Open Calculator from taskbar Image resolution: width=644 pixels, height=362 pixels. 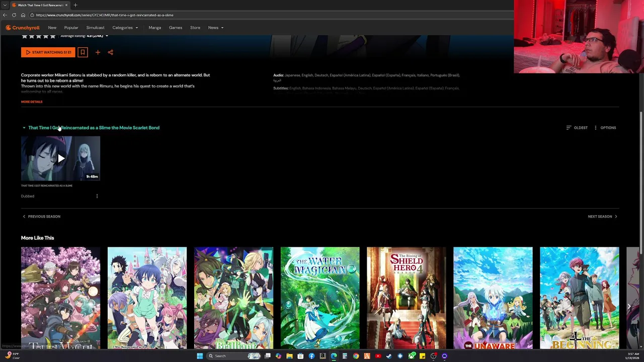(x=345, y=356)
